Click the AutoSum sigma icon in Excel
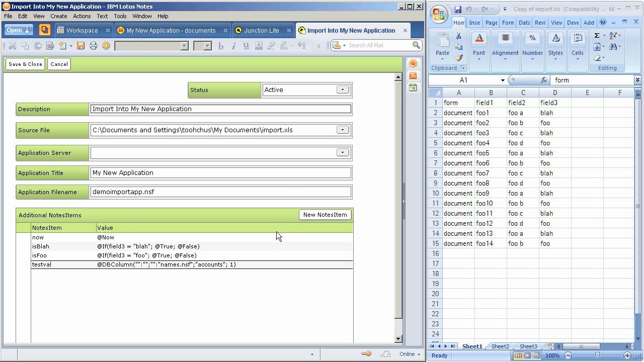Viewport: 644px width, 362px height. click(597, 35)
